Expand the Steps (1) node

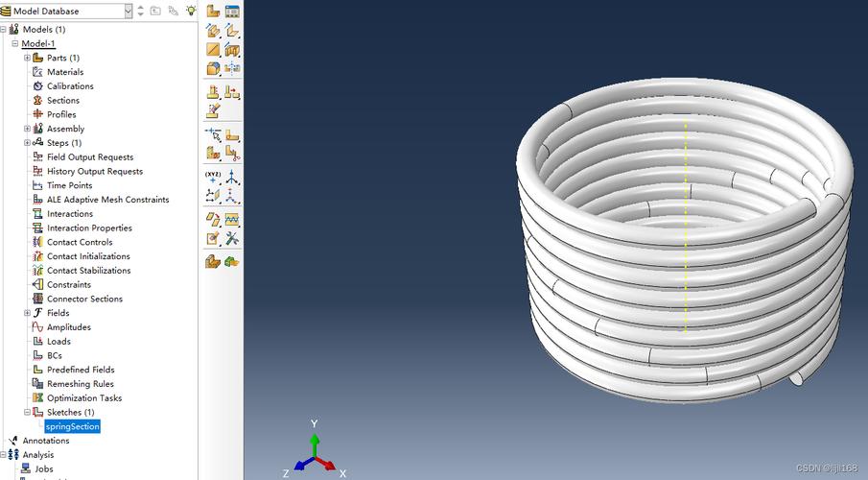tap(27, 143)
